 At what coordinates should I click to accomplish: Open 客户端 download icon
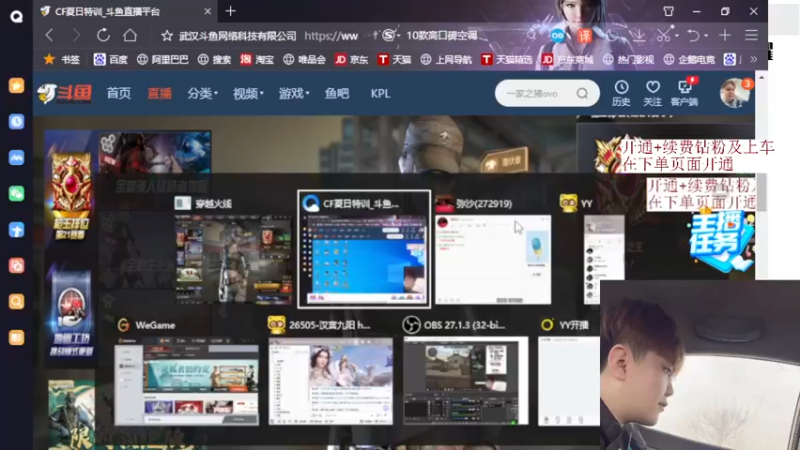tap(684, 93)
